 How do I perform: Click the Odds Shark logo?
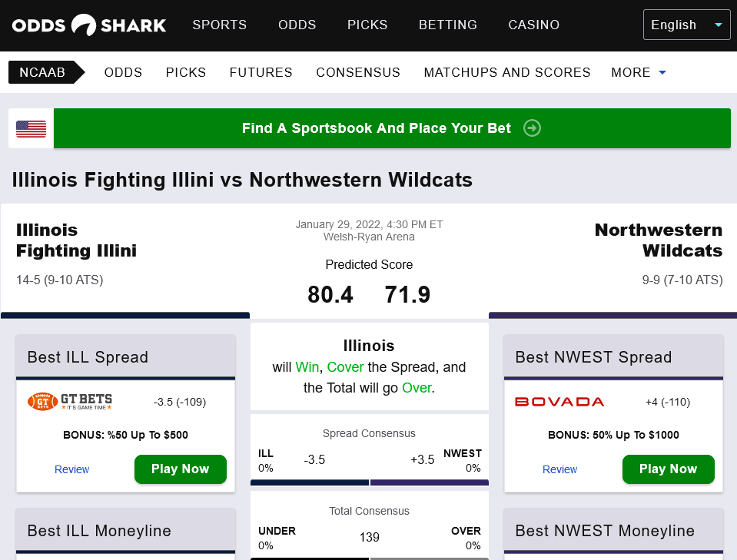coord(89,25)
